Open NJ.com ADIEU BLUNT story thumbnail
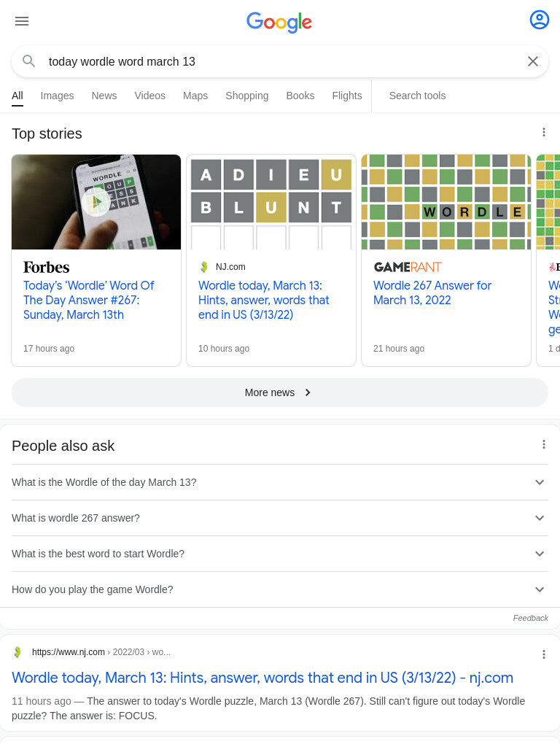Viewport: 560px width, 747px height. tap(271, 201)
